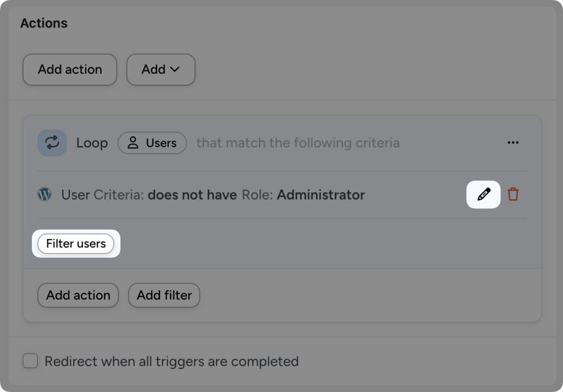The image size is (563, 392).
Task: Click the pencil icon's highlighted edit control
Action: [483, 195]
